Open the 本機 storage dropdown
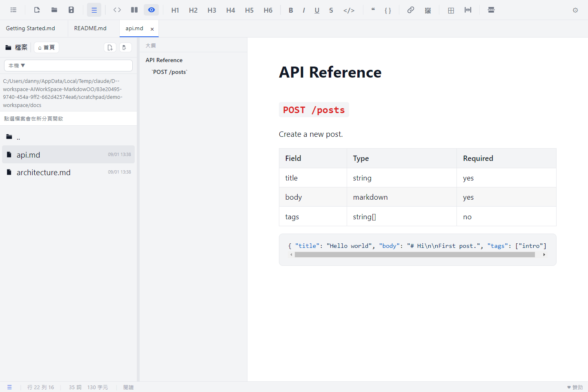 coord(68,65)
